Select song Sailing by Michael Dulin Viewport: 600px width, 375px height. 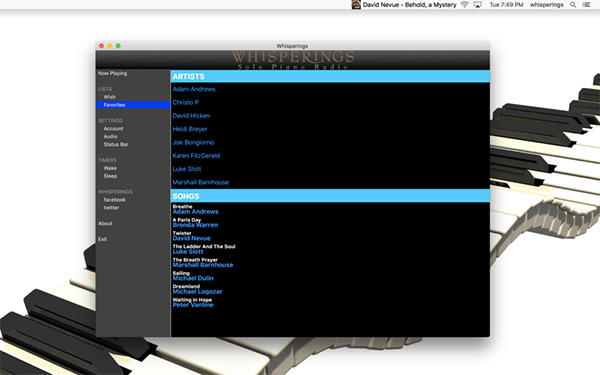click(x=193, y=276)
